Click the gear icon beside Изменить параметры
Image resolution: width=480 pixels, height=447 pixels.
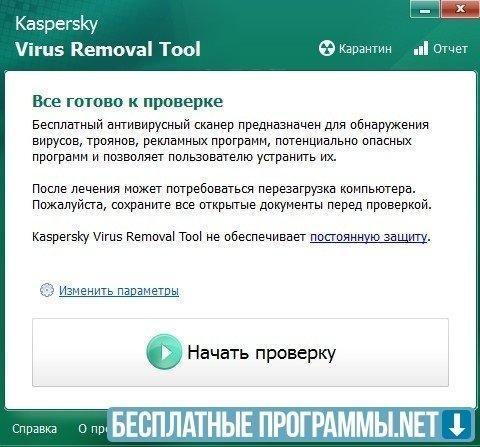tap(47, 290)
